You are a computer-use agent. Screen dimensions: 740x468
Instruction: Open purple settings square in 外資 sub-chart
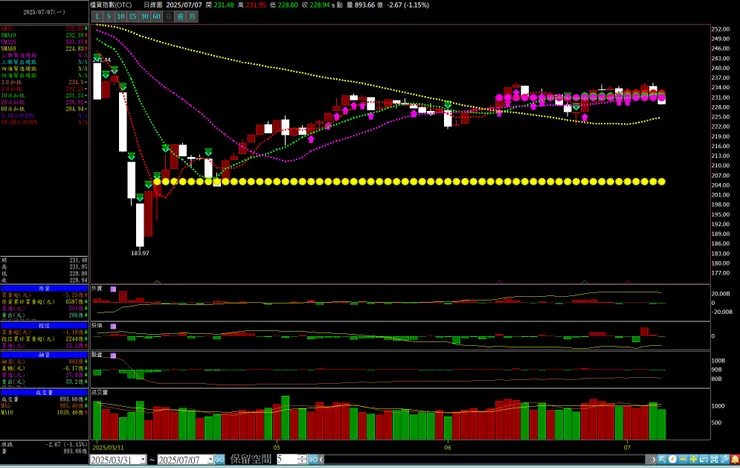coord(113,289)
